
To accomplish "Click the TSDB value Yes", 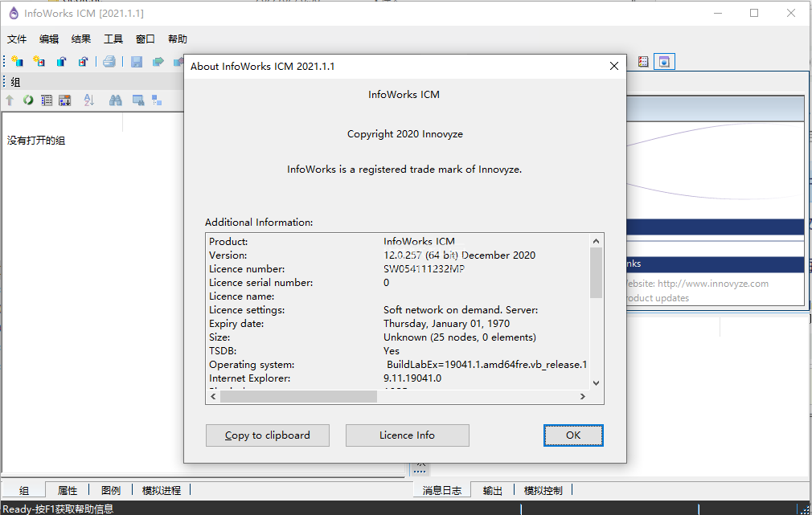I will click(x=392, y=351).
